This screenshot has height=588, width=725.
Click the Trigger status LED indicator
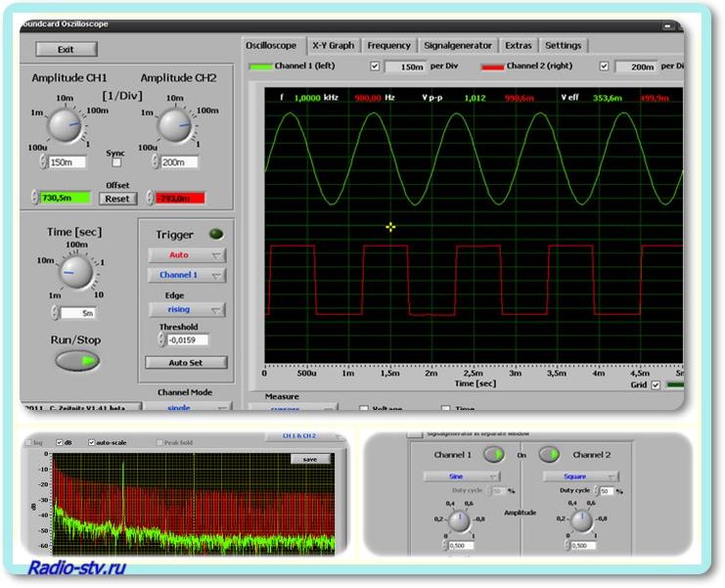pyautogui.click(x=216, y=235)
